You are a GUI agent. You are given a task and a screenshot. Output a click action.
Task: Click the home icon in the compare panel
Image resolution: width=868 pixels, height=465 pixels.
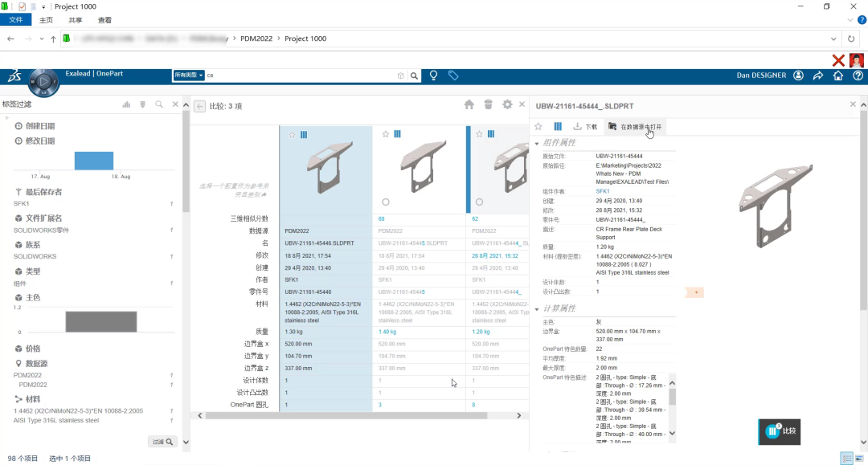469,104
